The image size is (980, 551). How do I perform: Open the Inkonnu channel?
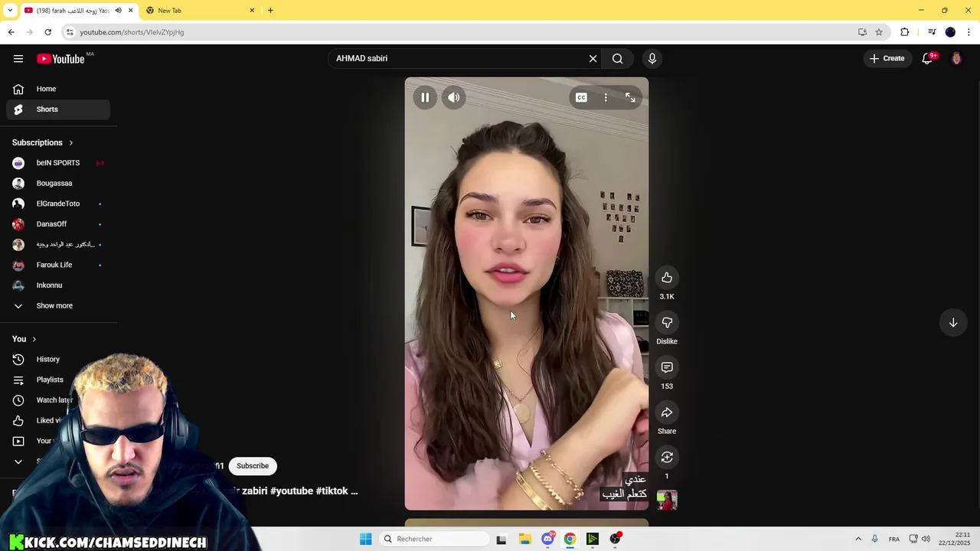pyautogui.click(x=58, y=285)
